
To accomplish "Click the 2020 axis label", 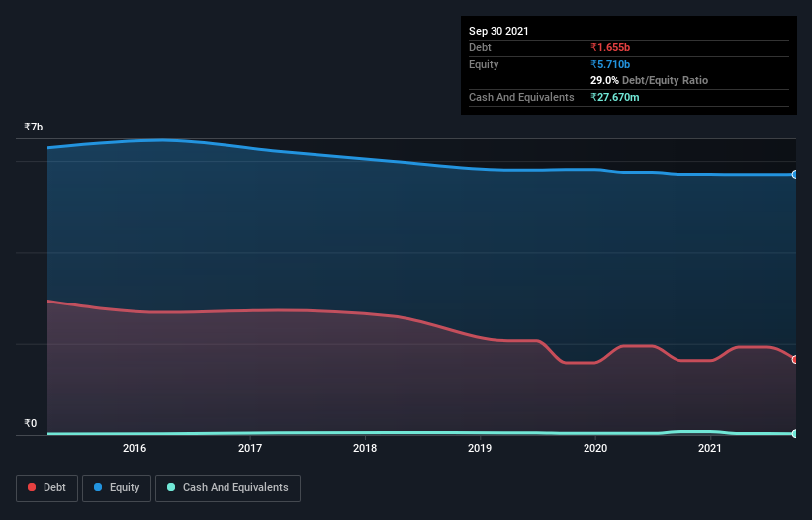I will pos(595,448).
